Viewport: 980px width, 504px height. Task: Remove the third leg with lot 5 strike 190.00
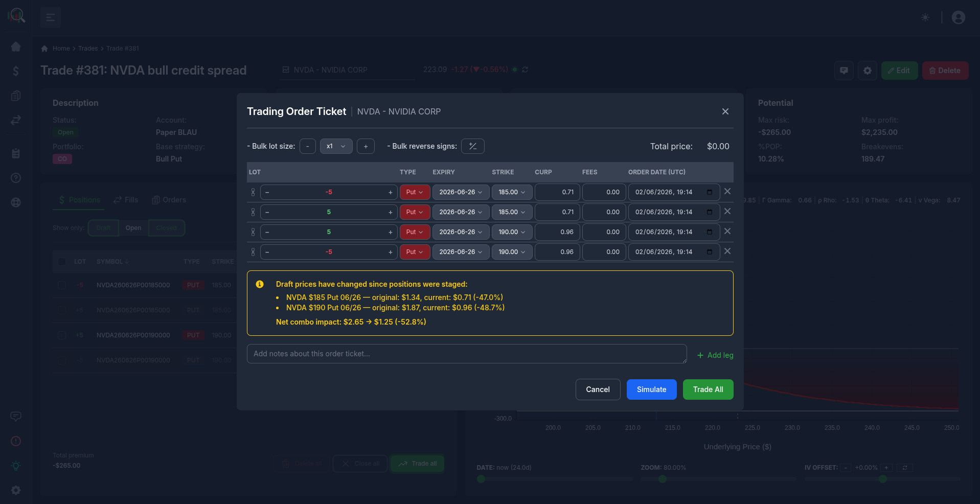click(x=727, y=232)
